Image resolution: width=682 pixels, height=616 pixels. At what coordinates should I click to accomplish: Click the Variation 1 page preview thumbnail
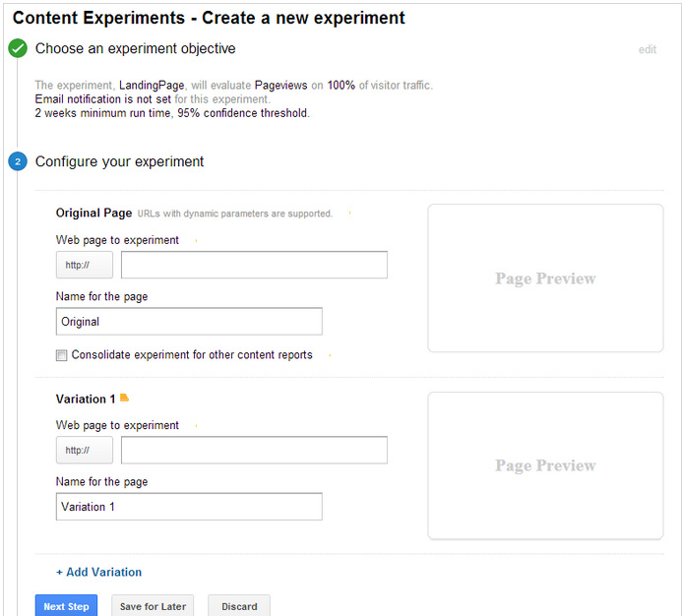[x=545, y=465]
